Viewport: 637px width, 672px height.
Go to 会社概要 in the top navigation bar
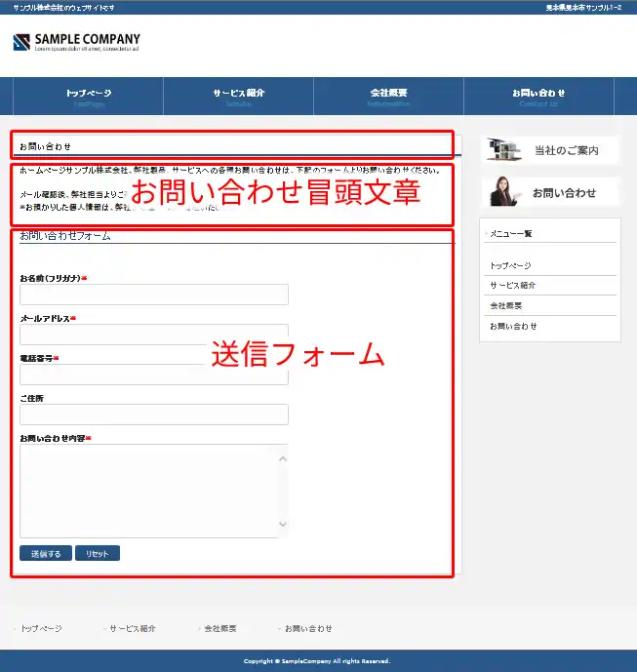tap(388, 96)
